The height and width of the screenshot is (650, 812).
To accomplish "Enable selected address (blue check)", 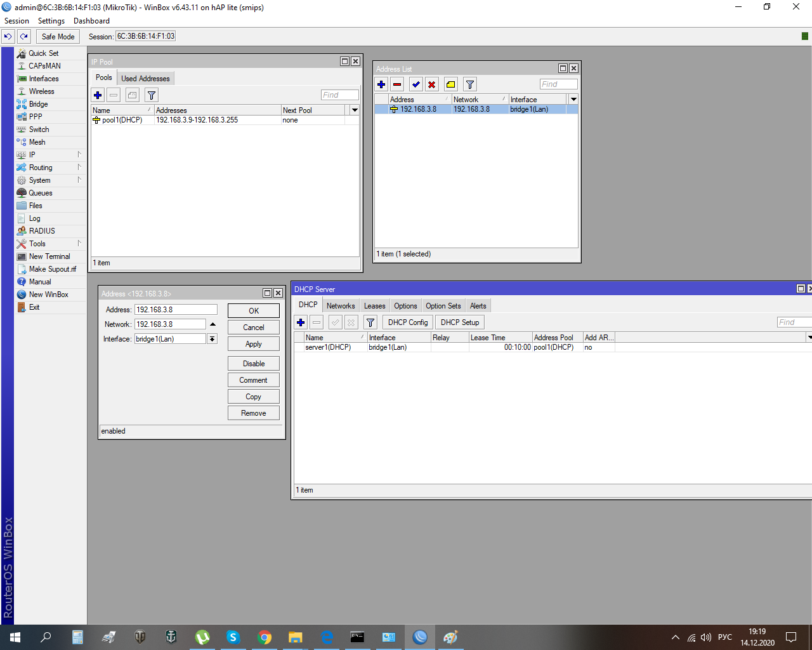I will tap(416, 84).
